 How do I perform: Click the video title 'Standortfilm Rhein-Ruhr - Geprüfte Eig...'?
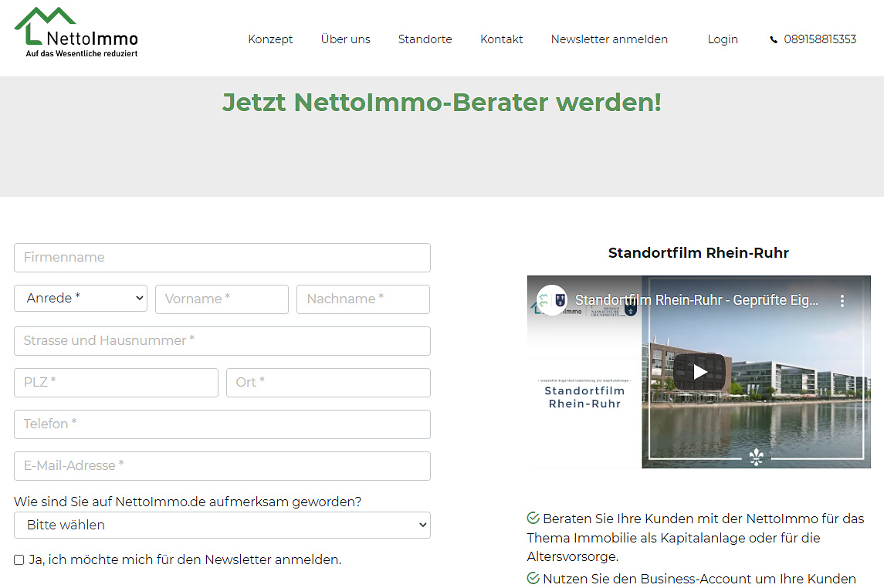click(x=696, y=300)
